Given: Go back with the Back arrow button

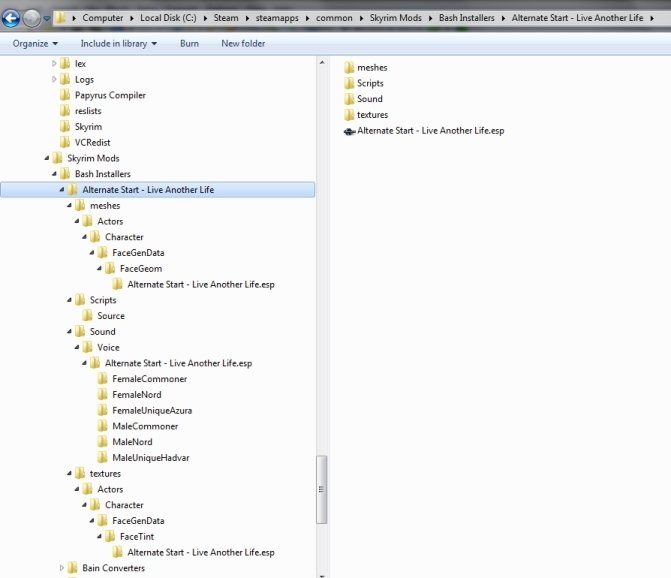Looking at the screenshot, I should pyautogui.click(x=11, y=18).
